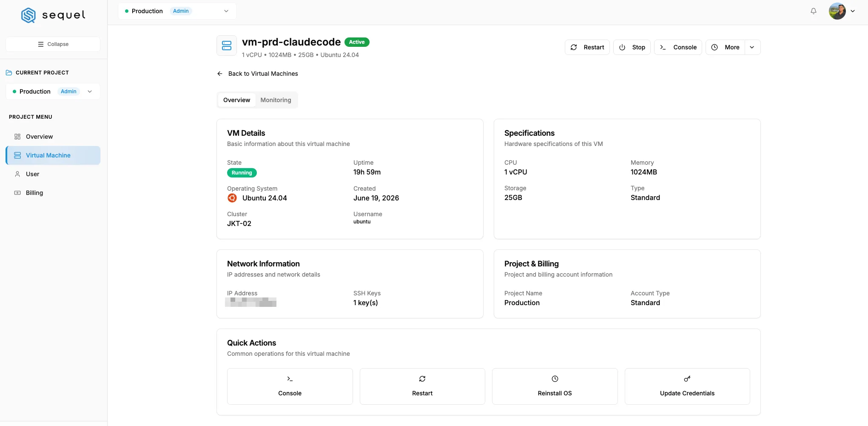The width and height of the screenshot is (868, 426).
Task: Click the notification bell icon
Action: [x=813, y=11]
